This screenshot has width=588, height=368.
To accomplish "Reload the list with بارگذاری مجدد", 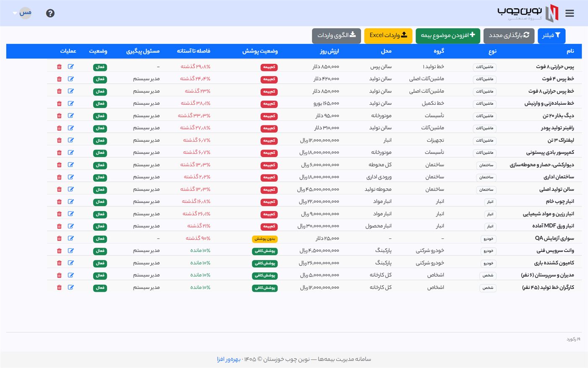I will (x=509, y=36).
